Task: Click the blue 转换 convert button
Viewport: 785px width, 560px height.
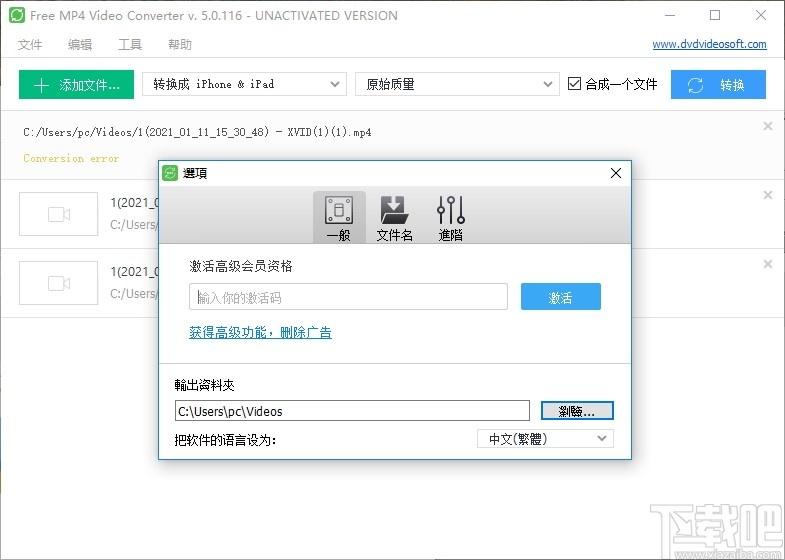Action: pyautogui.click(x=718, y=85)
